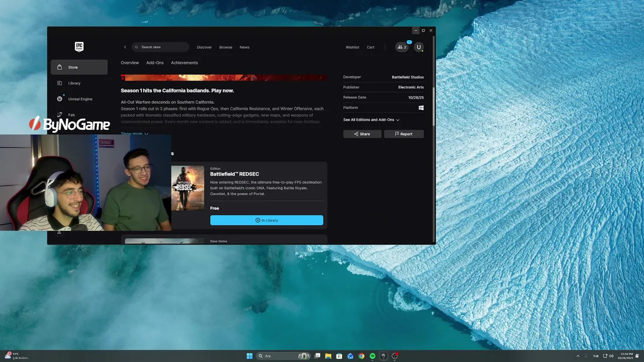Open Microsoft Store from the taskbar
This screenshot has height=362, width=644.
point(339,356)
